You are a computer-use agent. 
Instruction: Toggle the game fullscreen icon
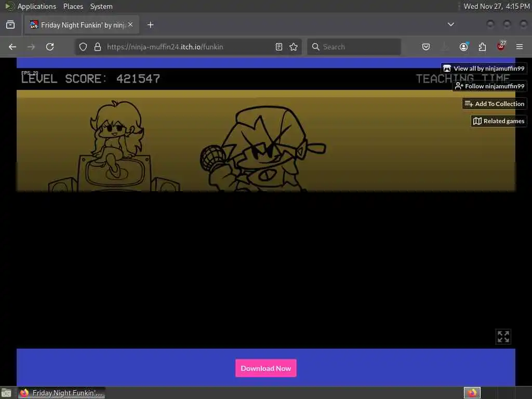503,337
